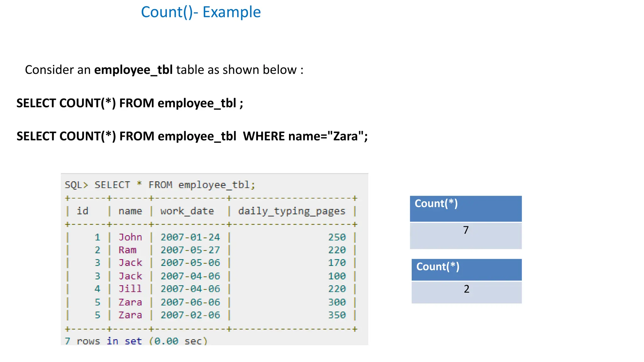Click 'Jack' in the 2007-05-06 row

[130, 263]
